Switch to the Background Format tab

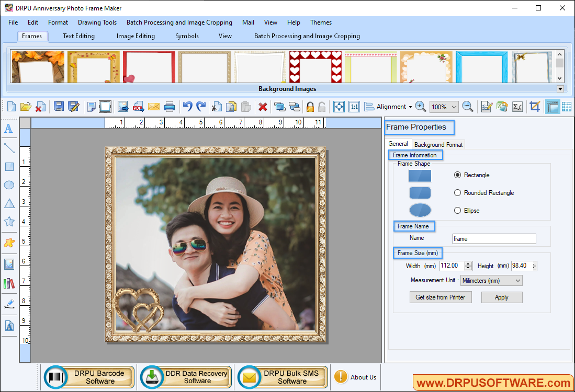pyautogui.click(x=438, y=144)
